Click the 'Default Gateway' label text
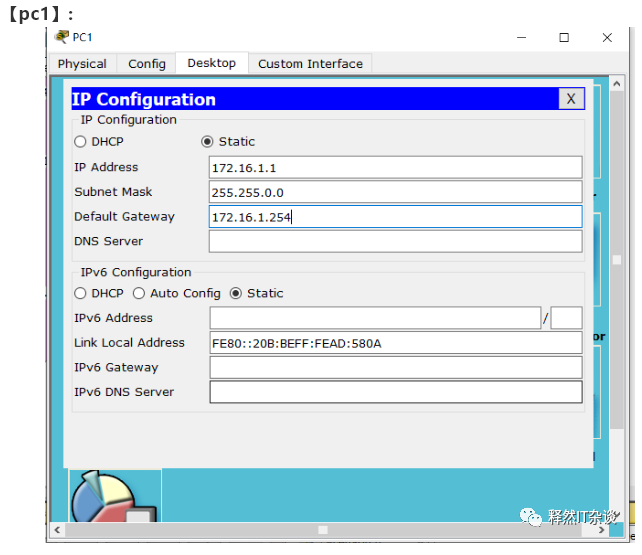The height and width of the screenshot is (555, 642). click(x=124, y=217)
